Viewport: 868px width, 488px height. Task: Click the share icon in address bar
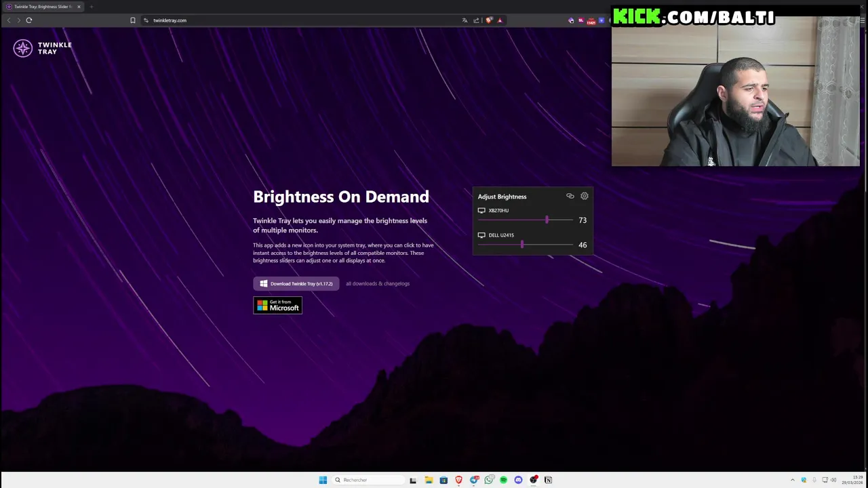pyautogui.click(x=476, y=20)
